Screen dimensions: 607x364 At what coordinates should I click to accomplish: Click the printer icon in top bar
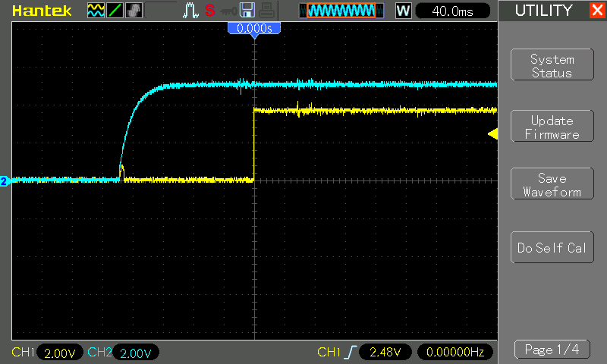[266, 11]
